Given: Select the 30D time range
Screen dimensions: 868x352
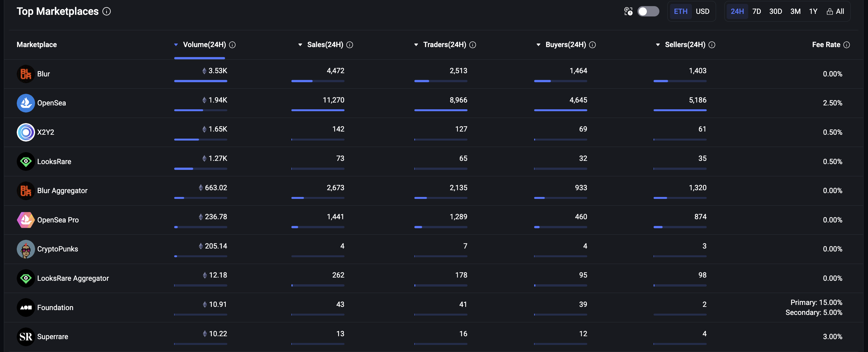Looking at the screenshot, I should click(x=775, y=12).
